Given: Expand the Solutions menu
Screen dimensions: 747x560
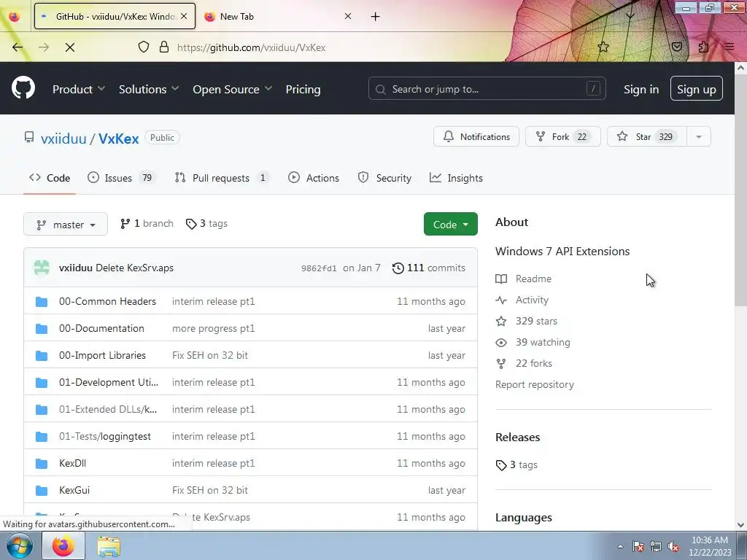Looking at the screenshot, I should coord(149,89).
